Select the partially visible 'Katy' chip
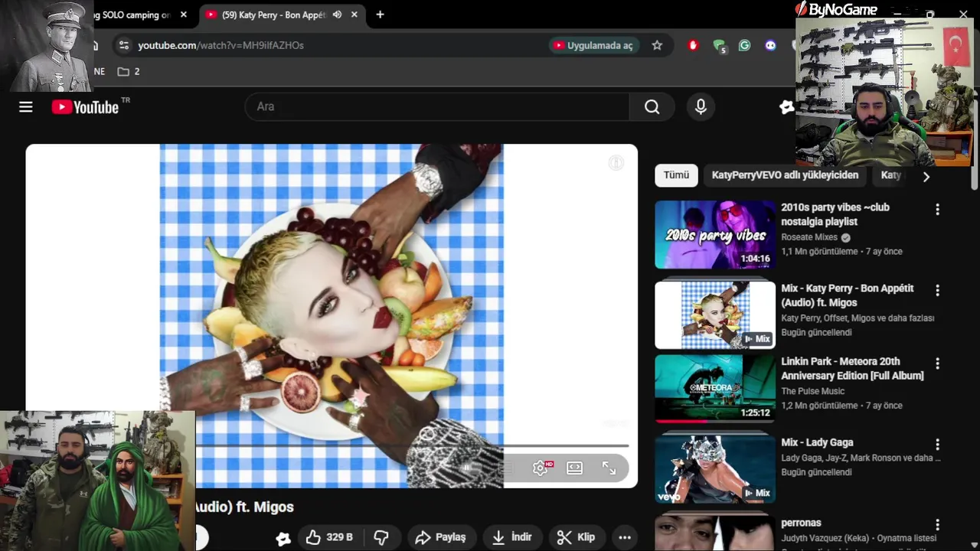Image resolution: width=980 pixels, height=551 pixels. click(890, 175)
